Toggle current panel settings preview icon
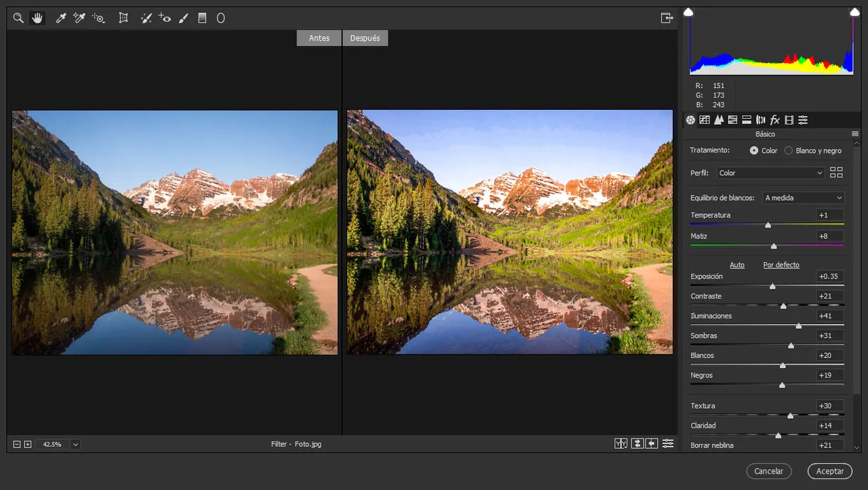The width and height of the screenshot is (868, 490). point(668,443)
